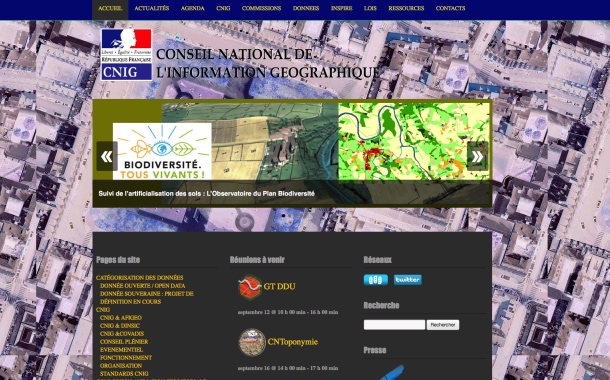
Task: Open Donnée souveraine projet de définition link
Action: click(147, 298)
